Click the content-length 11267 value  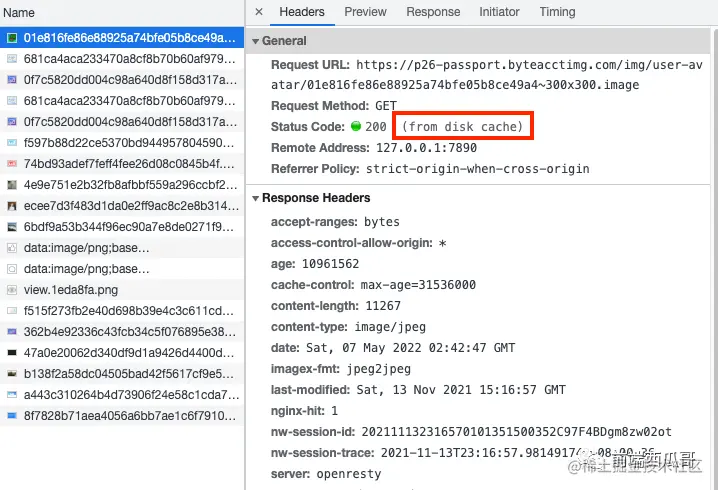[383, 306]
